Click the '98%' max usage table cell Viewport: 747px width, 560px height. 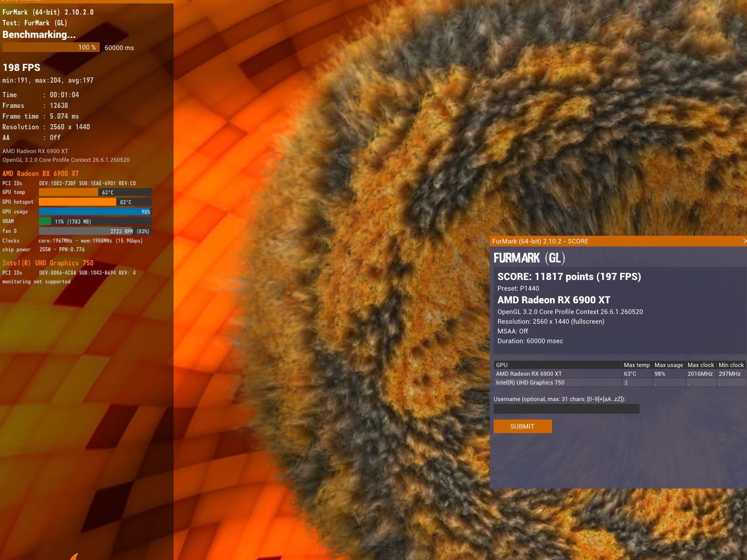coord(660,374)
